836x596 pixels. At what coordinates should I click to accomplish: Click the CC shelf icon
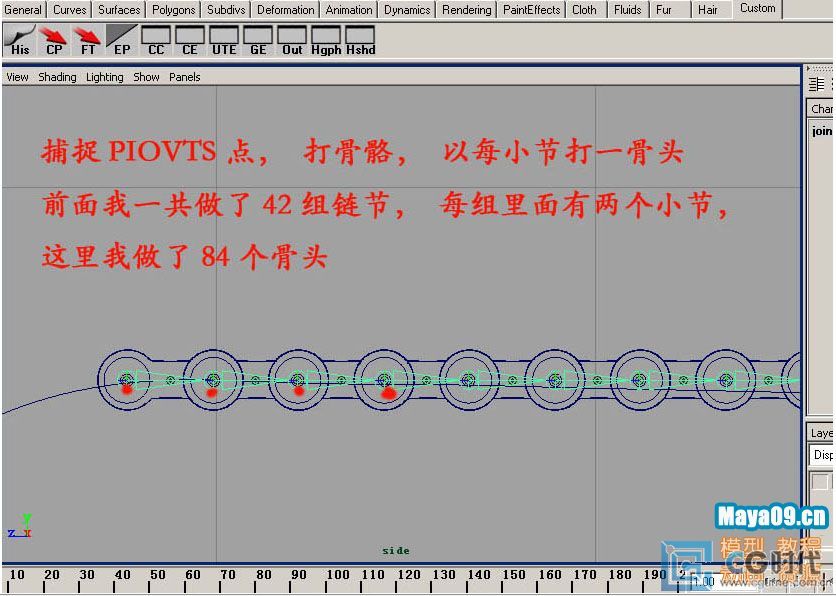tap(156, 40)
